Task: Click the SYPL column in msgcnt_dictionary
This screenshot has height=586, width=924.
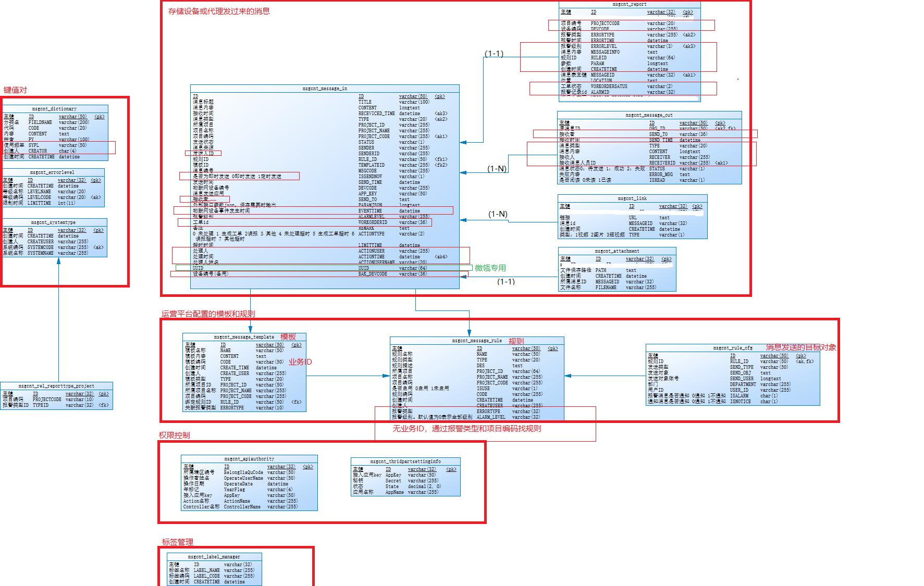Action: 33,145
